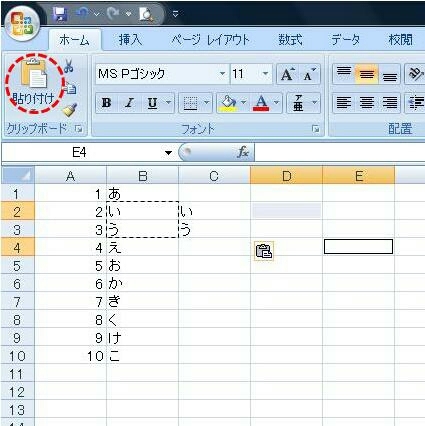The height and width of the screenshot is (426, 425).
Task: Click the Paste Options smart tag icon
Action: click(264, 251)
